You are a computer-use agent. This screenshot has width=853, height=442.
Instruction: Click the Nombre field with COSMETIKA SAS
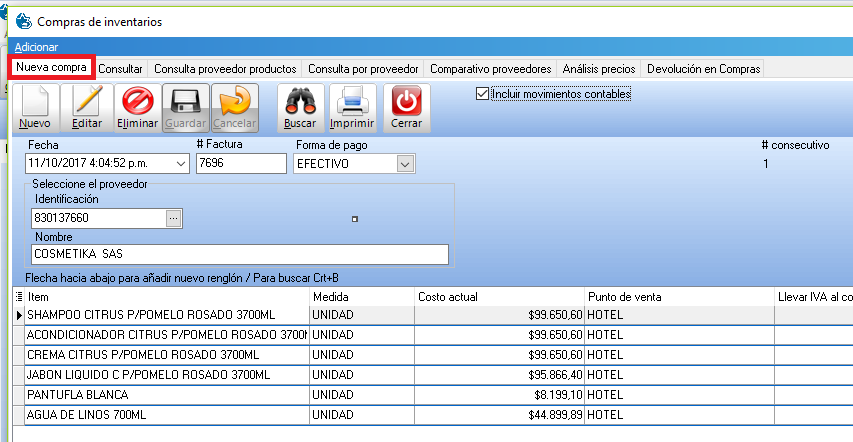[x=238, y=254]
